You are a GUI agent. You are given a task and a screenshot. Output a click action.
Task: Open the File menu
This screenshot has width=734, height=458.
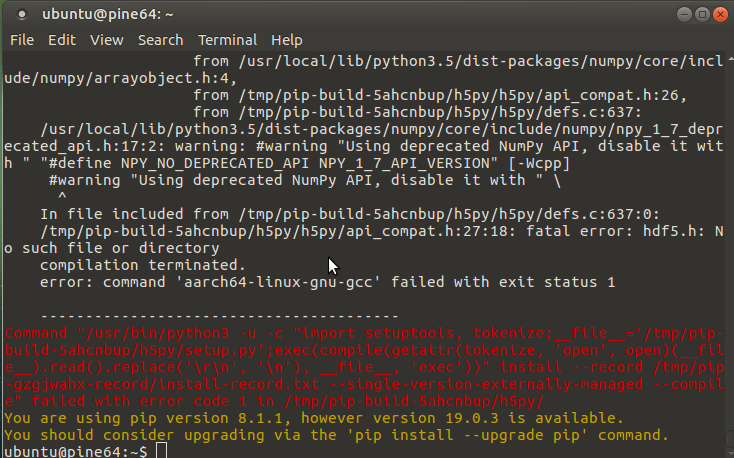click(22, 40)
